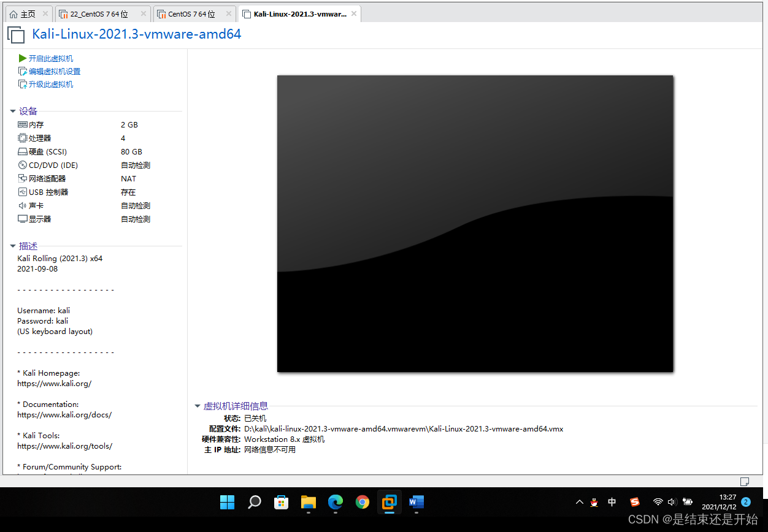Viewport: 768px width, 532px height.
Task: Open Microsoft Word from the taskbar
Action: (417, 503)
